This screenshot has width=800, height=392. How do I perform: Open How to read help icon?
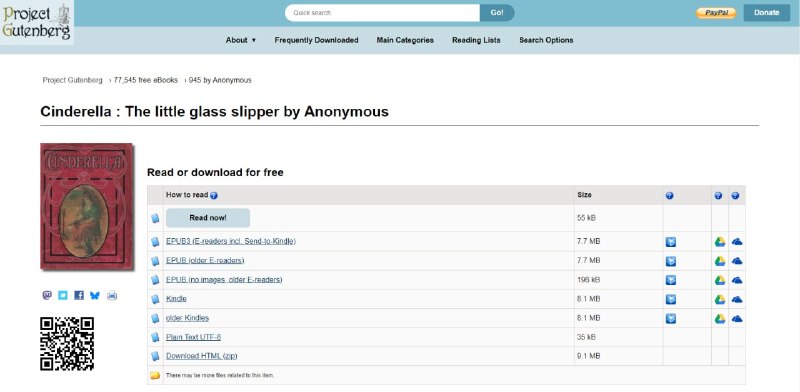(214, 195)
